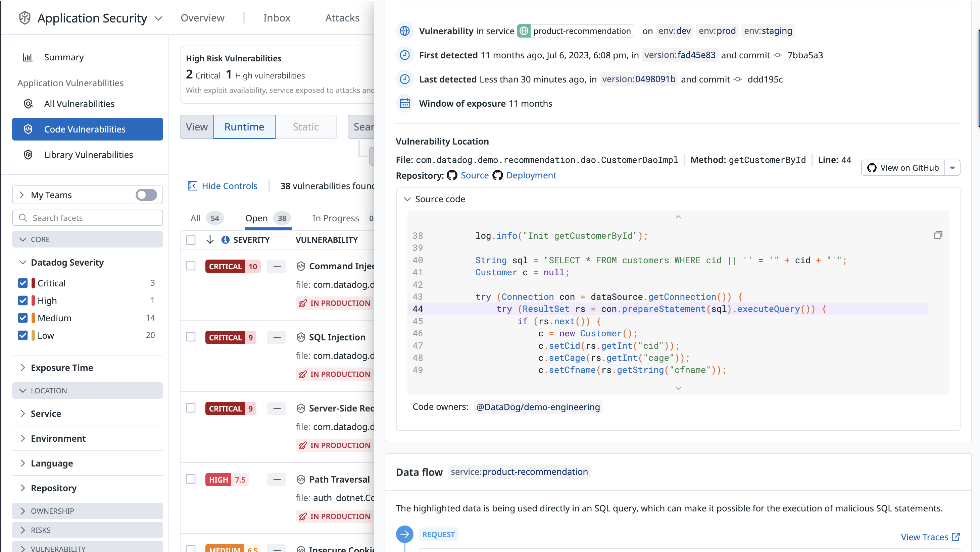This screenshot has width=980, height=552.
Task: Uncheck the Critical severity checkbox
Action: [23, 283]
